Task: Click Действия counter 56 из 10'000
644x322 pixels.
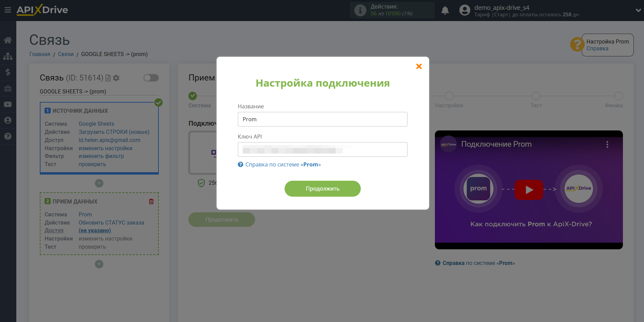Action: [391, 14]
